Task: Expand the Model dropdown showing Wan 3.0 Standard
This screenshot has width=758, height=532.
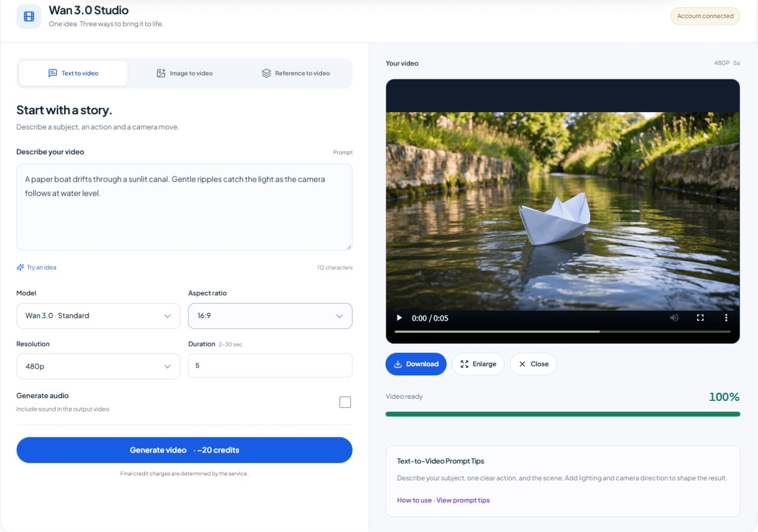Action: (98, 316)
